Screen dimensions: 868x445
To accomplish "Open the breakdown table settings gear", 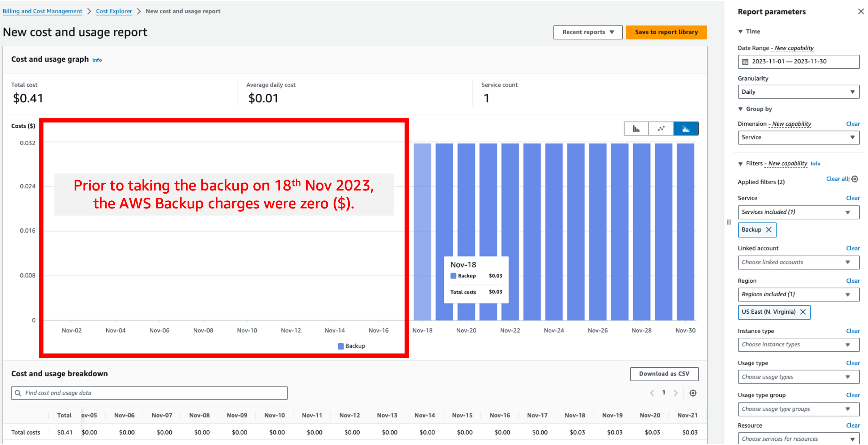I will click(x=693, y=393).
